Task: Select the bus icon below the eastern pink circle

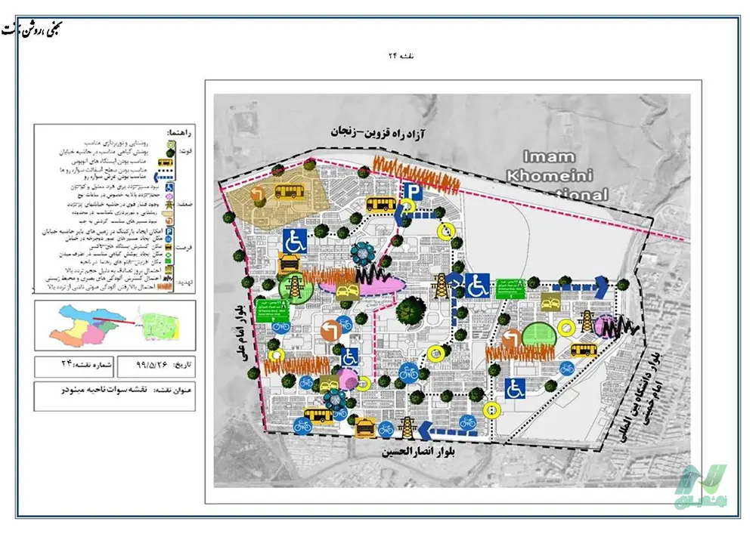Action: pos(584,350)
